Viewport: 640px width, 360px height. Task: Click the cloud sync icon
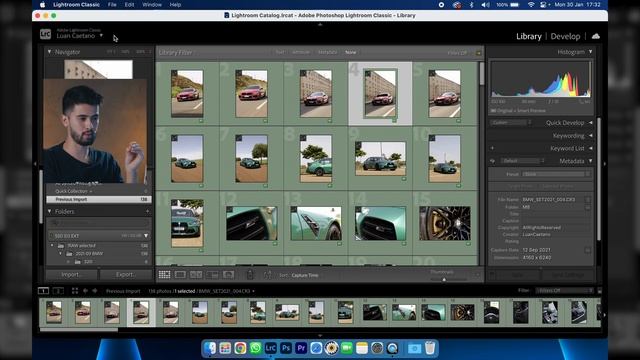596,36
